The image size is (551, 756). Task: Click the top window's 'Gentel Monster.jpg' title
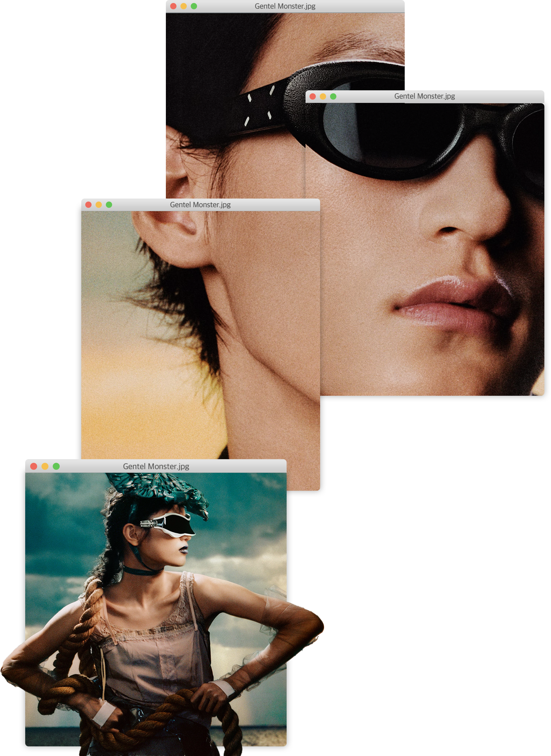285,6
